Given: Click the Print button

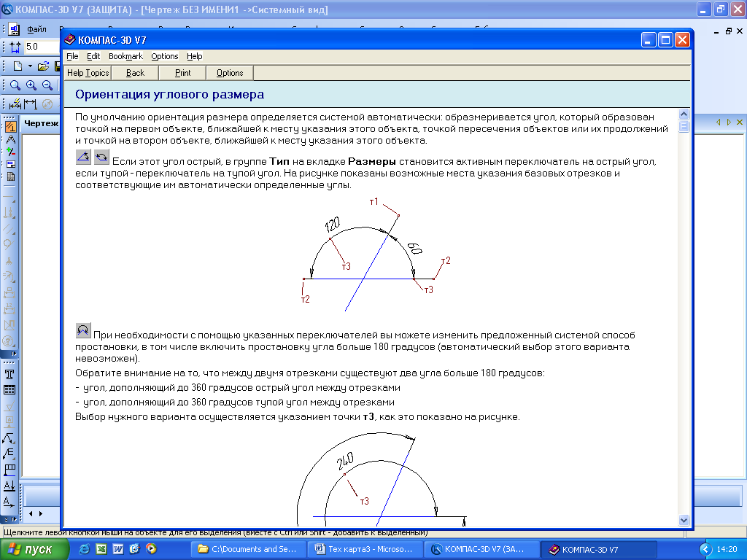Looking at the screenshot, I should coord(182,73).
